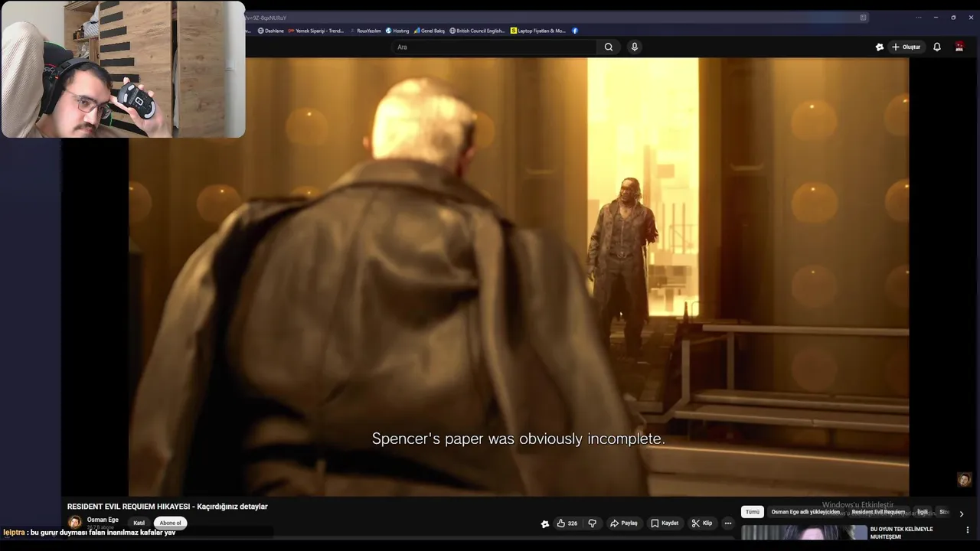This screenshot has width=980, height=551.
Task: Like the video with 326 likes
Action: pyautogui.click(x=567, y=523)
